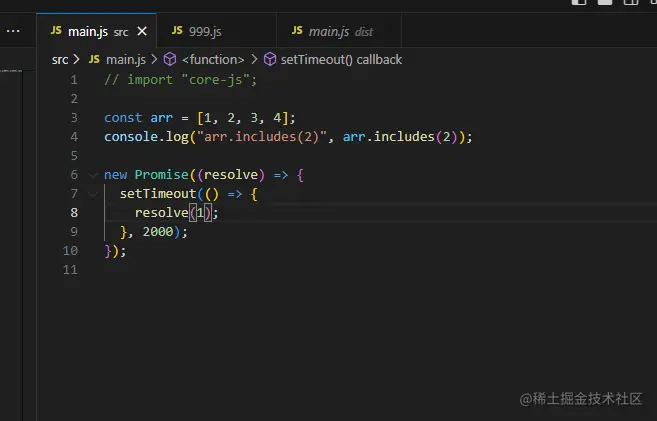Click the 2000 delay value on line 9
Viewport: 657px width, 421px height.
pos(158,232)
